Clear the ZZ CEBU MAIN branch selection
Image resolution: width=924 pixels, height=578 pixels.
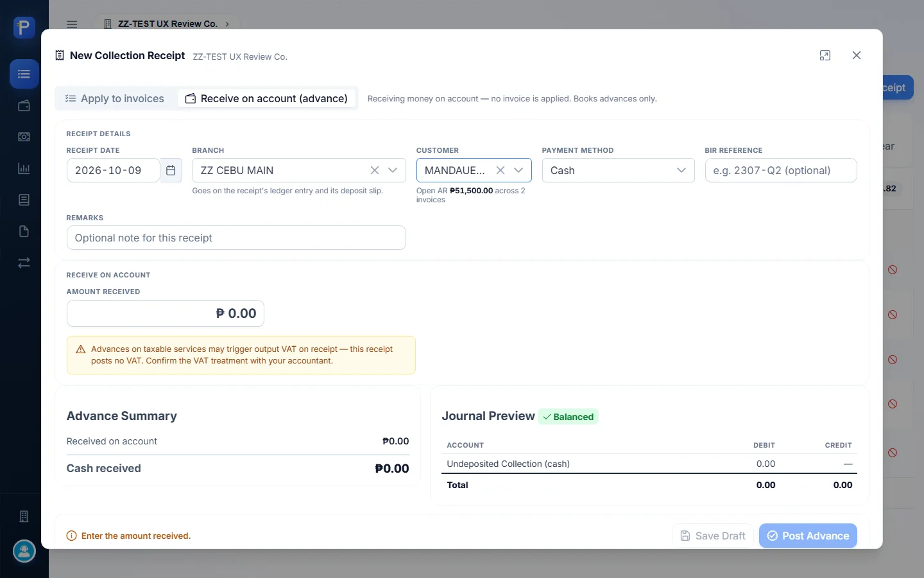point(375,170)
